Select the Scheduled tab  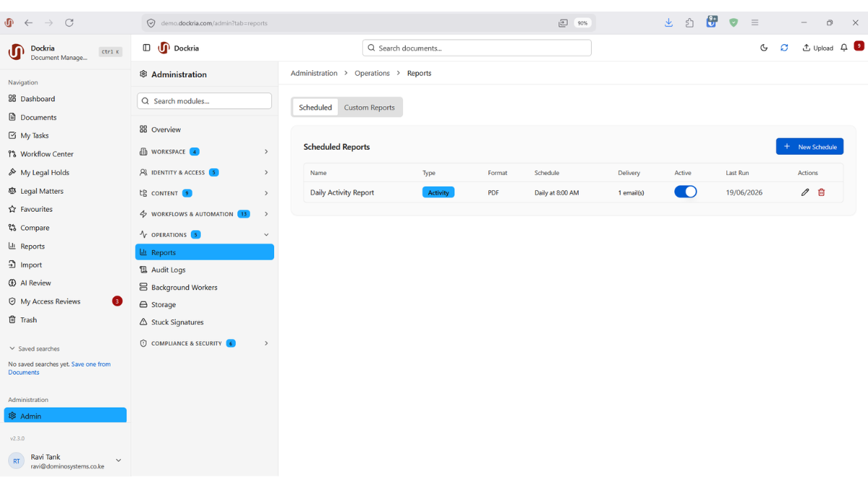[x=315, y=108]
